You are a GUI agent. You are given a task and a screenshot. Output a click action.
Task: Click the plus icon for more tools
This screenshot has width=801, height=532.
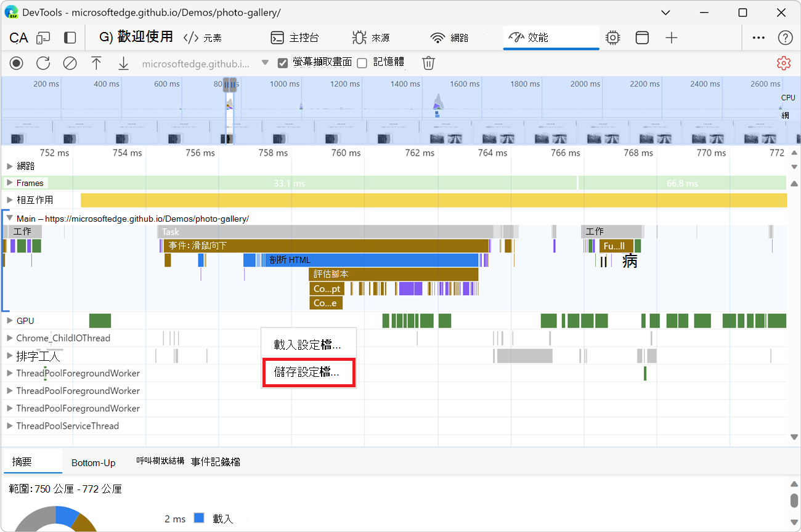[672, 38]
